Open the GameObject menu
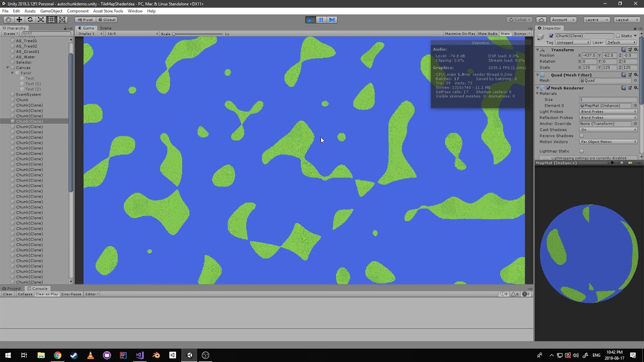The height and width of the screenshot is (362, 644). pyautogui.click(x=51, y=11)
